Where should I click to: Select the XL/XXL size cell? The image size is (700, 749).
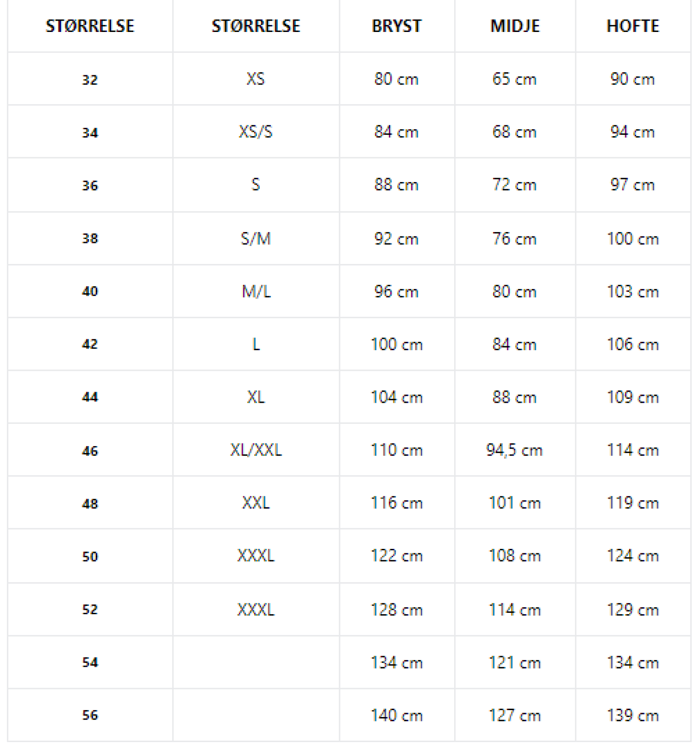(255, 450)
